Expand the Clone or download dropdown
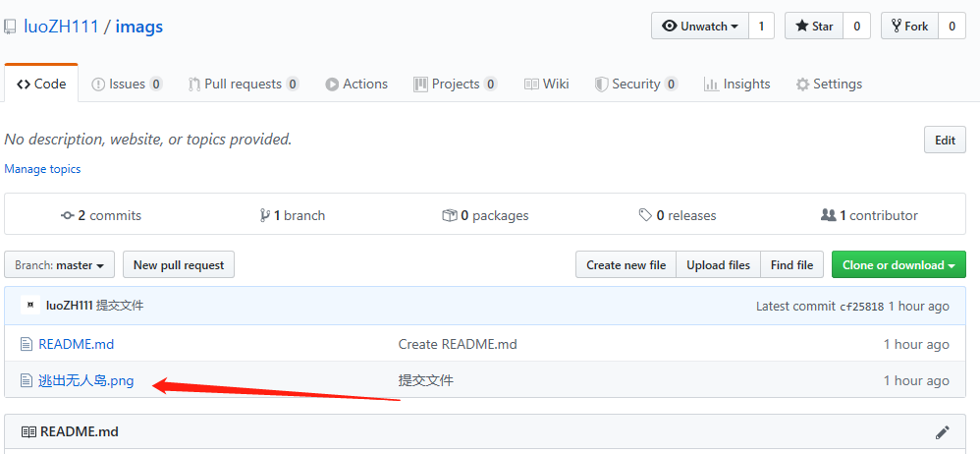 point(898,264)
